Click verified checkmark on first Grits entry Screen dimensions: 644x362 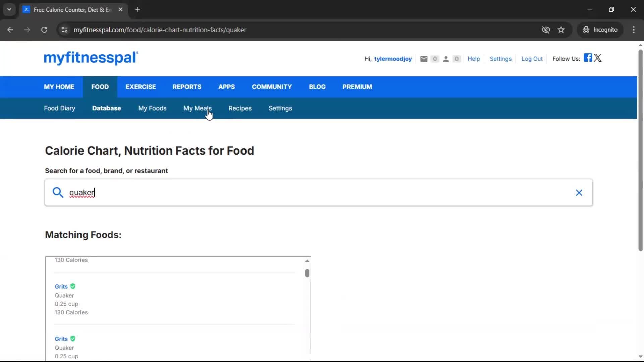pos(73,286)
